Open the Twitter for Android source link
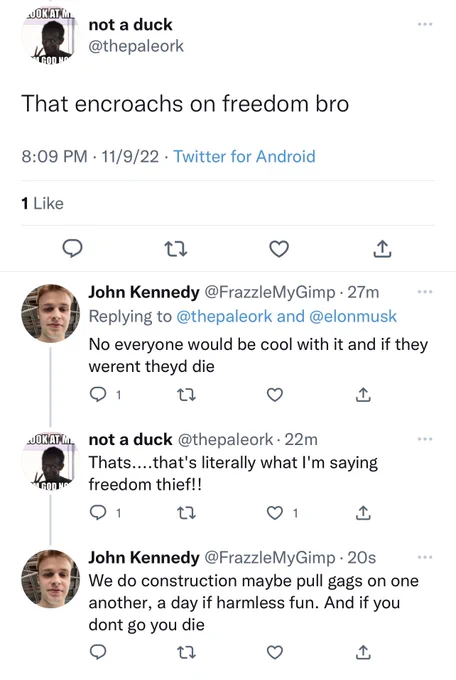Image resolution: width=456 pixels, height=680 pixels. pos(244,157)
